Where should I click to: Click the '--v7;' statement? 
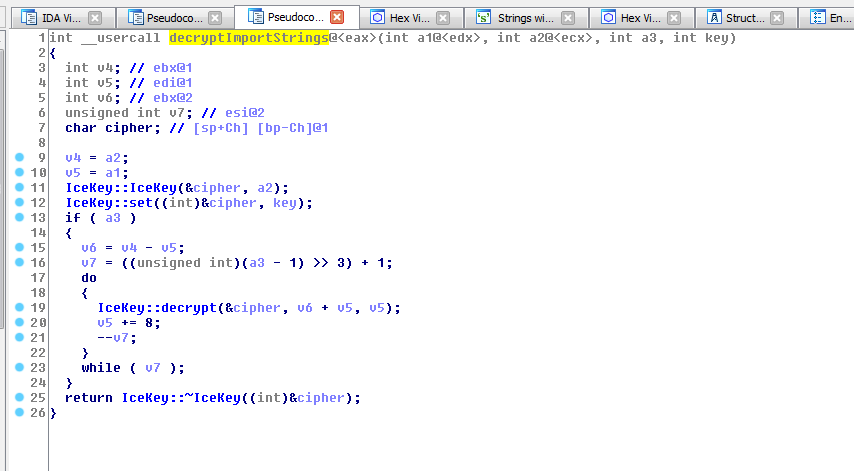[x=117, y=338]
